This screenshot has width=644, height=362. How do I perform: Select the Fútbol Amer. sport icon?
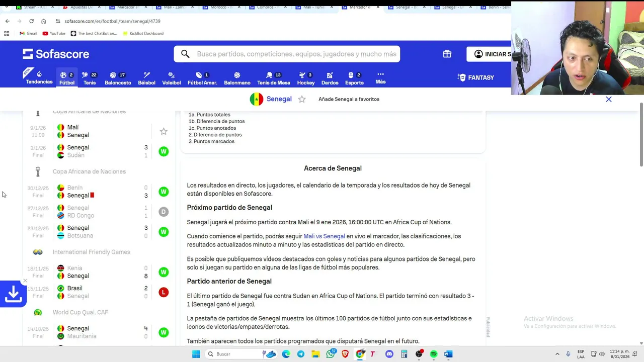pos(202,78)
